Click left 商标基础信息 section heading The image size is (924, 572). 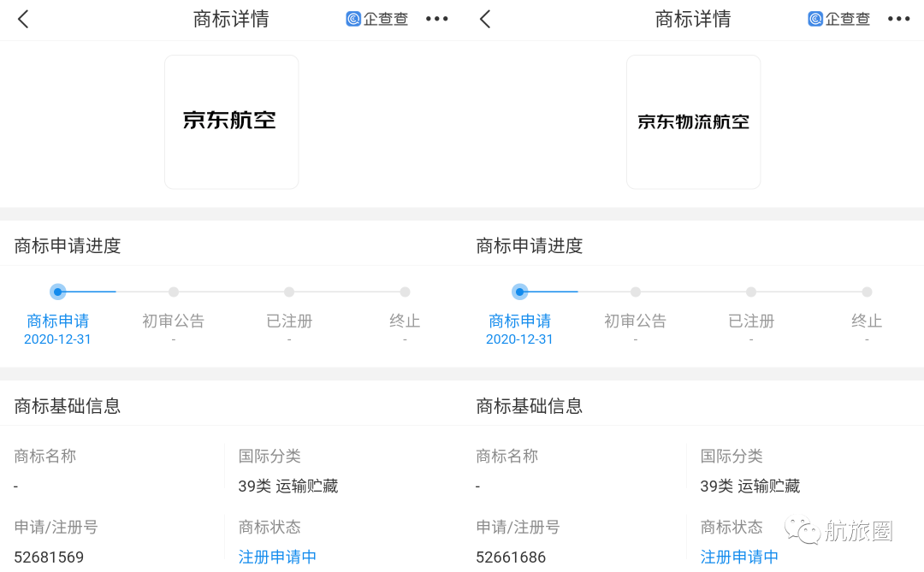point(68,406)
